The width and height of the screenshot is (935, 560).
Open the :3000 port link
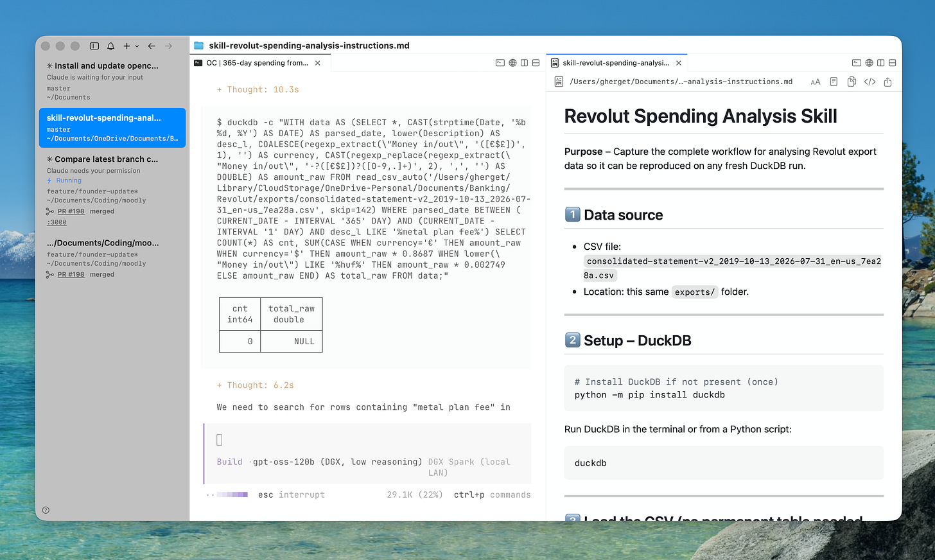[x=57, y=222]
